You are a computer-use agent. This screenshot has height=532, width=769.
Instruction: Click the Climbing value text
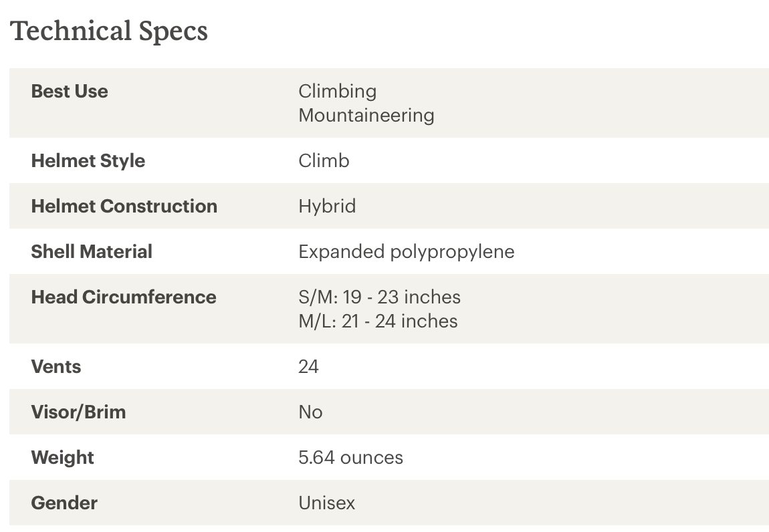[338, 91]
